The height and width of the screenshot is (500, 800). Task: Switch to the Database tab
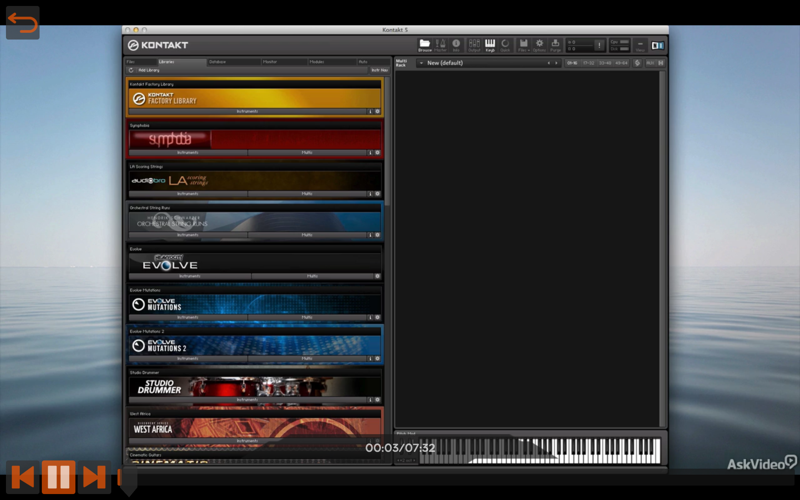[233, 62]
